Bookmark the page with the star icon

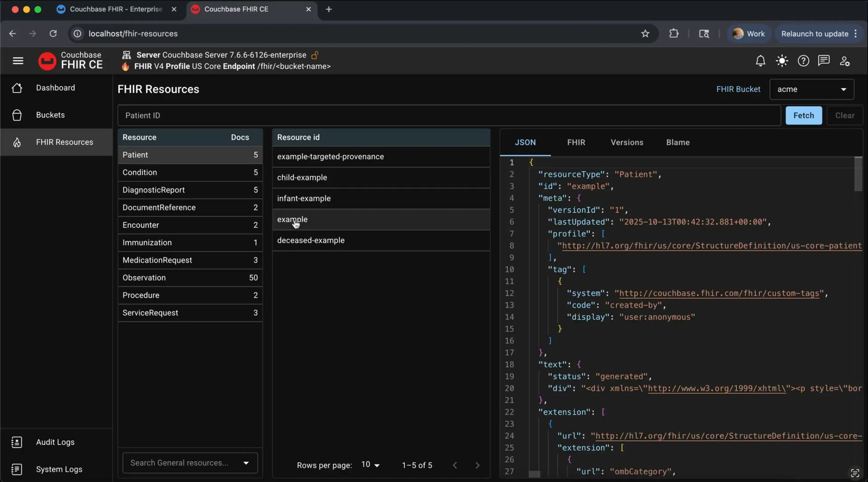[x=645, y=34]
